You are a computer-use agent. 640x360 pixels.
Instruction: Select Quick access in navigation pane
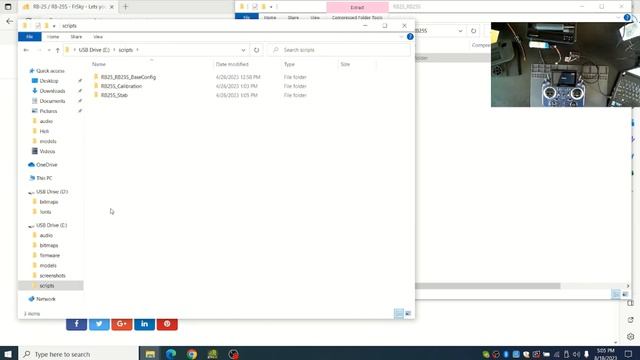(50, 71)
